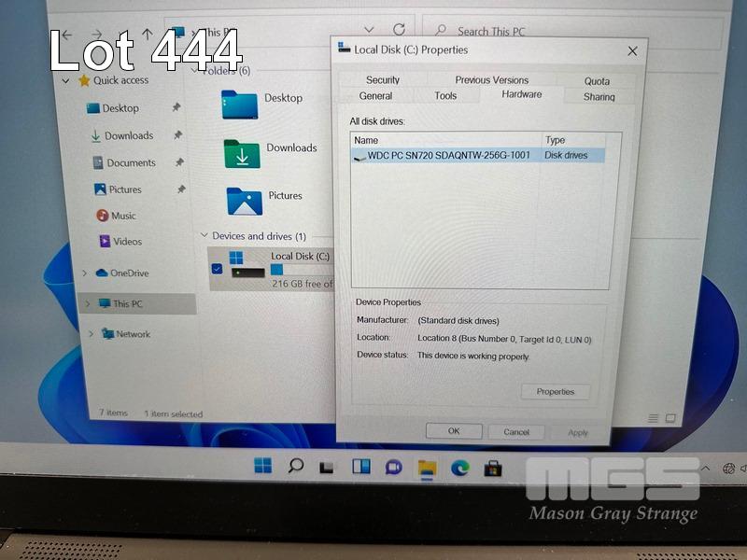This screenshot has height=560, width=747.
Task: Open the Pictures folder icon
Action: [244, 201]
